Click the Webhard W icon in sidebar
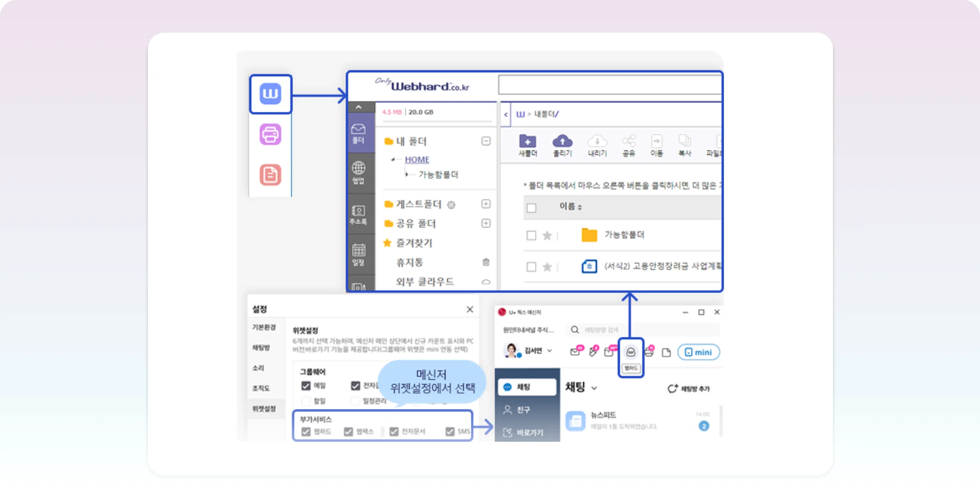 pos(270,94)
